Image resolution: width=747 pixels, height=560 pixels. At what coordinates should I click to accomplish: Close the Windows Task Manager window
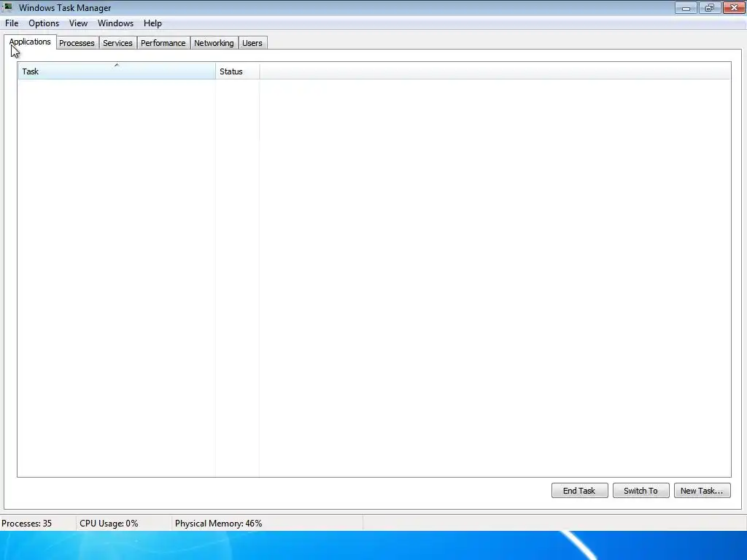coord(734,7)
